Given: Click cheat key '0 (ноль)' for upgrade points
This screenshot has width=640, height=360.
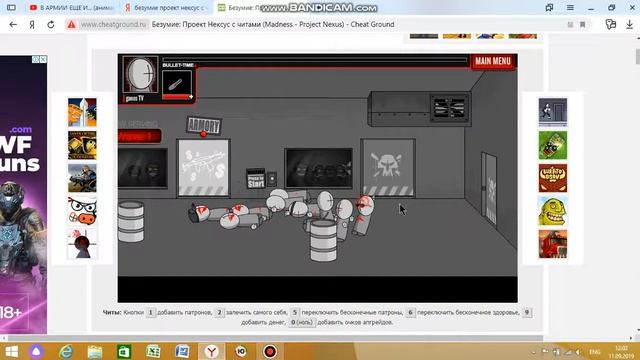Looking at the screenshot, I should (302, 322).
